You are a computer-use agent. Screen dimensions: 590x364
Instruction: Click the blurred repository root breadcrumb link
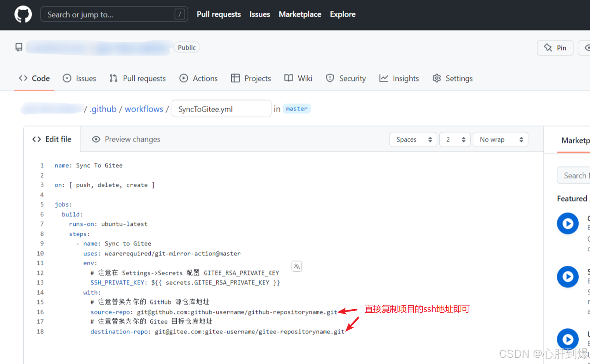tap(52, 109)
